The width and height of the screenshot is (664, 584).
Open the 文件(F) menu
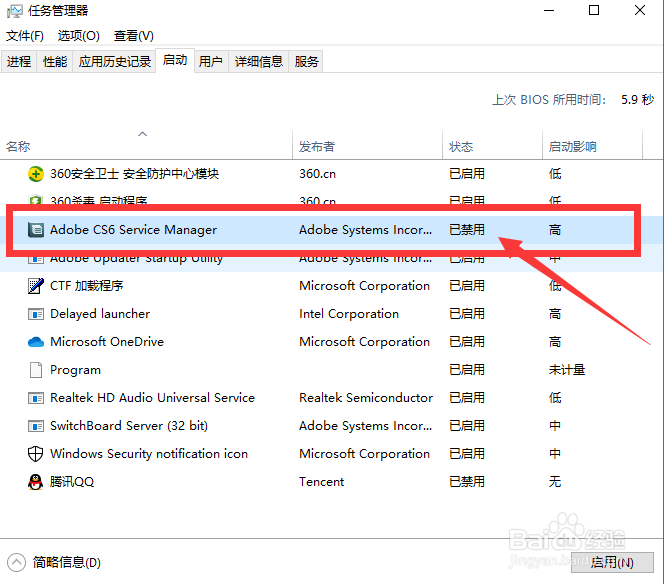coord(25,36)
